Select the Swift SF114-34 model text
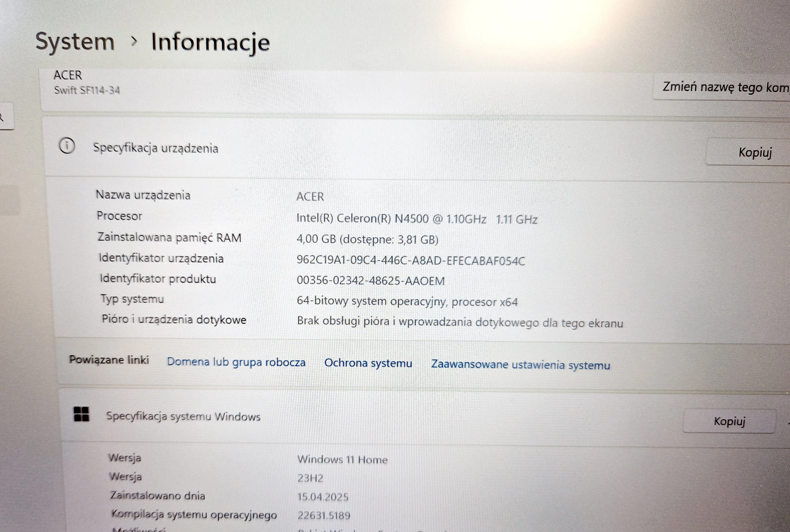 coord(87,90)
